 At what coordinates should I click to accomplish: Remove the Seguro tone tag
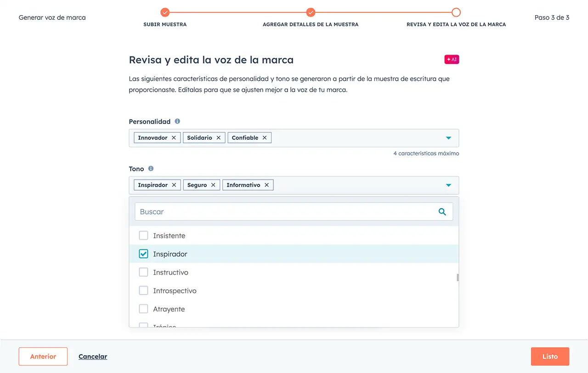[x=213, y=185]
